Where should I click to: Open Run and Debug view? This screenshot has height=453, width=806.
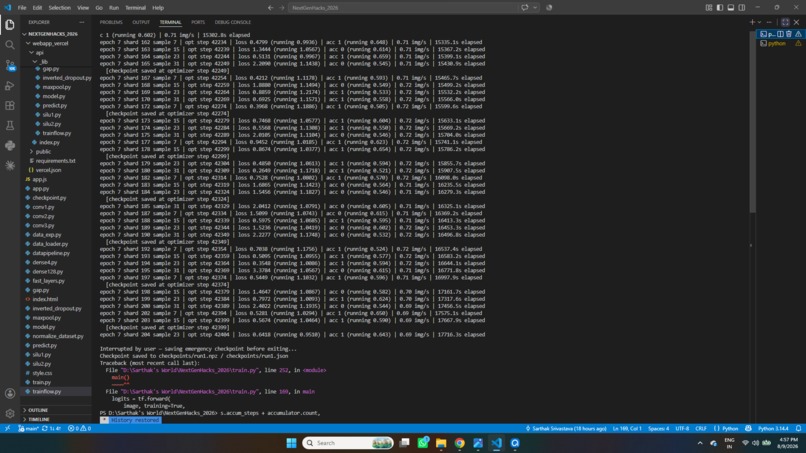coord(10,85)
